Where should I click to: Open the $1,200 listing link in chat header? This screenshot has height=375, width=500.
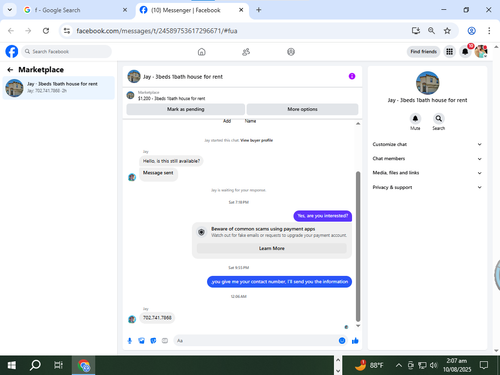coord(172,98)
